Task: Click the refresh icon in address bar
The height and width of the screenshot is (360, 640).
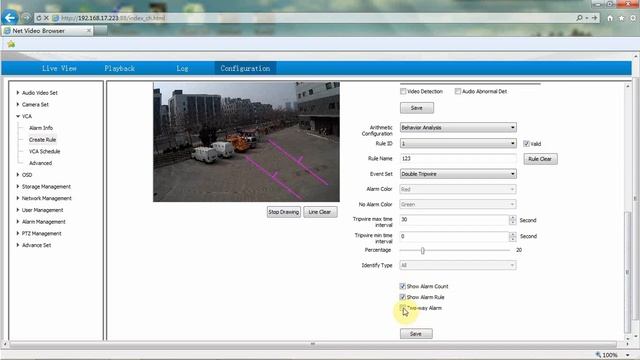Action: point(39,18)
